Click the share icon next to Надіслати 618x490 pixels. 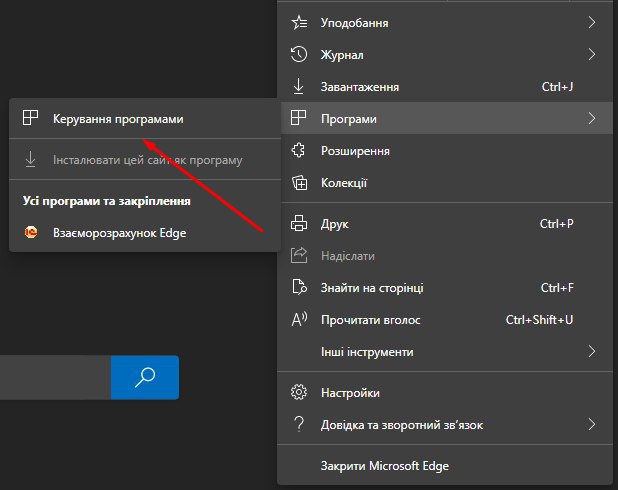tap(299, 255)
